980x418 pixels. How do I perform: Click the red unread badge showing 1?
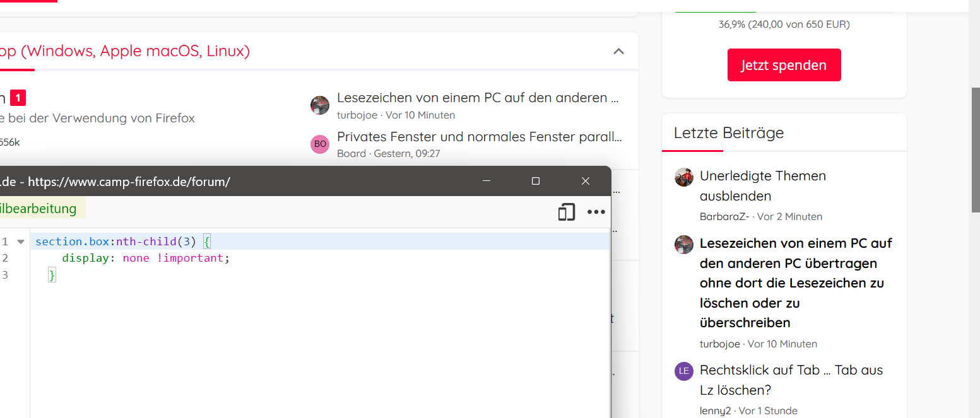pyautogui.click(x=18, y=98)
